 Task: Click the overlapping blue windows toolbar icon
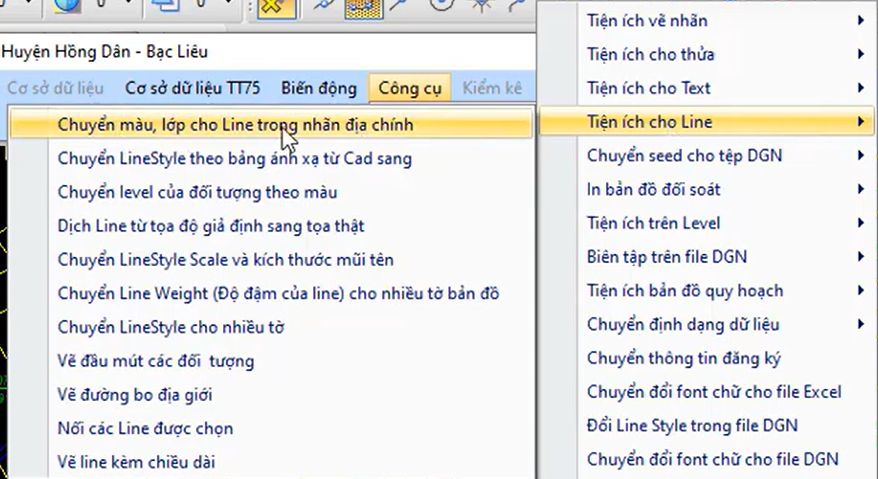click(166, 6)
